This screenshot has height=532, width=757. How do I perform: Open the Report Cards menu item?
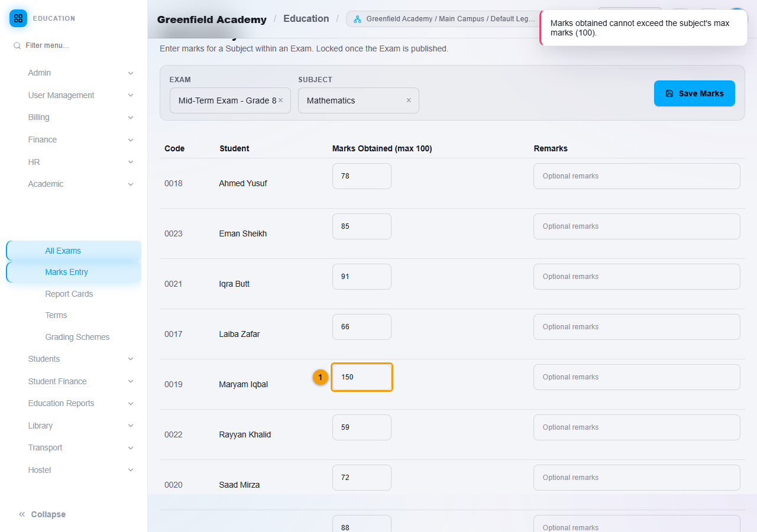(x=69, y=294)
